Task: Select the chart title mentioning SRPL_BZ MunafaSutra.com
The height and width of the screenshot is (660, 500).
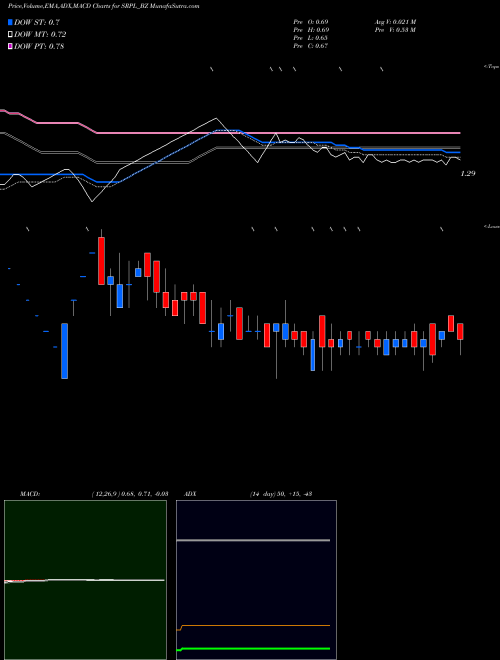Action: tap(104, 6)
